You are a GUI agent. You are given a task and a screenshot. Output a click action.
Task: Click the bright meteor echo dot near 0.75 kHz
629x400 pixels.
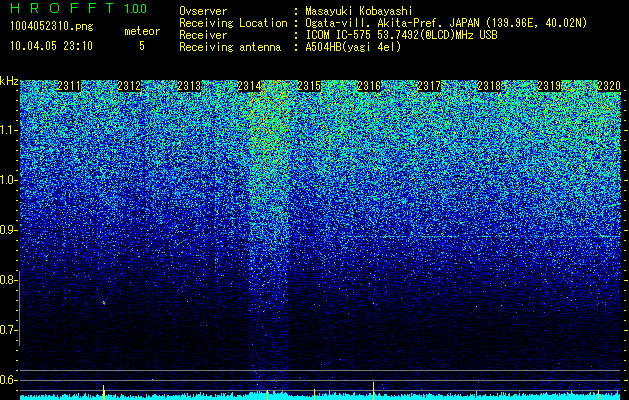coord(103,303)
